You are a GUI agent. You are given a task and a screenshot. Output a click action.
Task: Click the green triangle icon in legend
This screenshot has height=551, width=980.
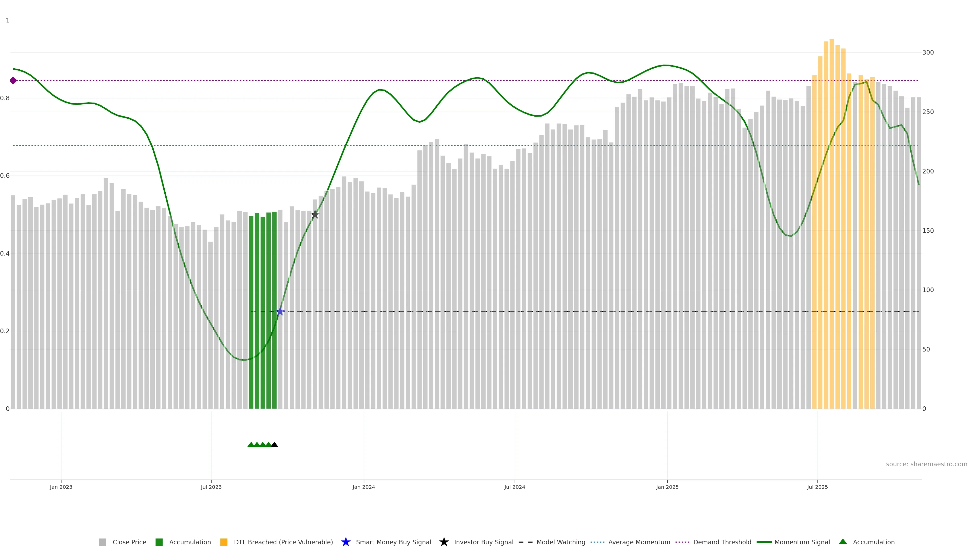click(843, 542)
